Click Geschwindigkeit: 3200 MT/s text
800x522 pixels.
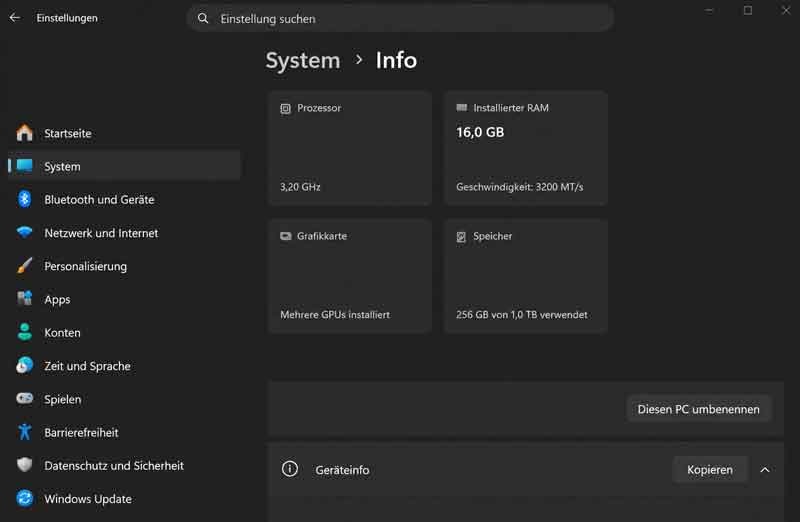click(x=519, y=187)
